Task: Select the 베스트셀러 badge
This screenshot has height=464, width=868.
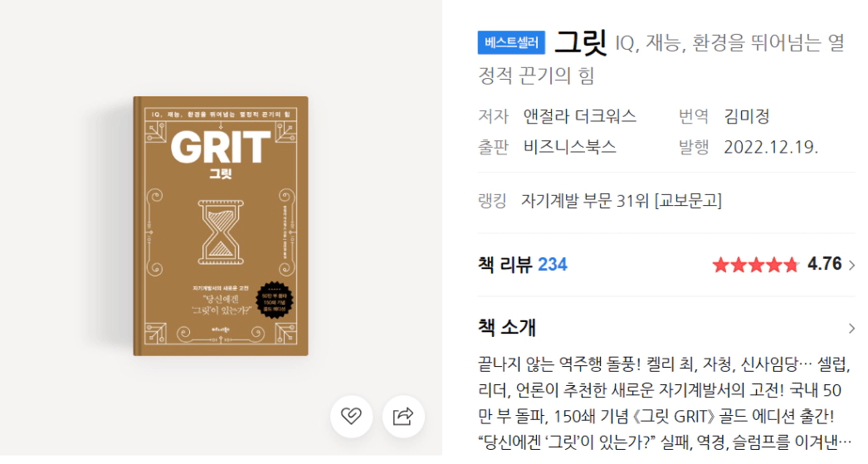Action: [x=511, y=42]
